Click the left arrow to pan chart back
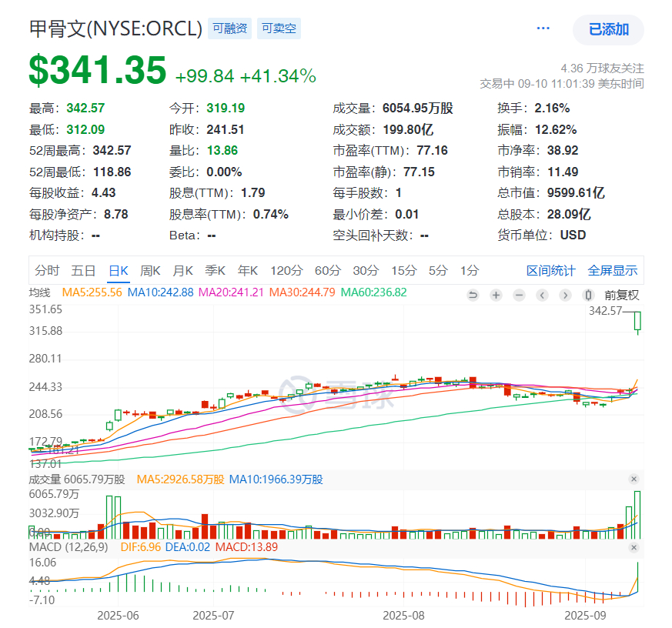 click(542, 295)
